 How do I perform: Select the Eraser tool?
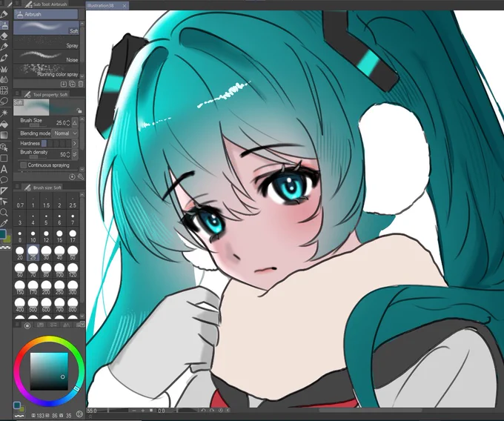coord(4,36)
